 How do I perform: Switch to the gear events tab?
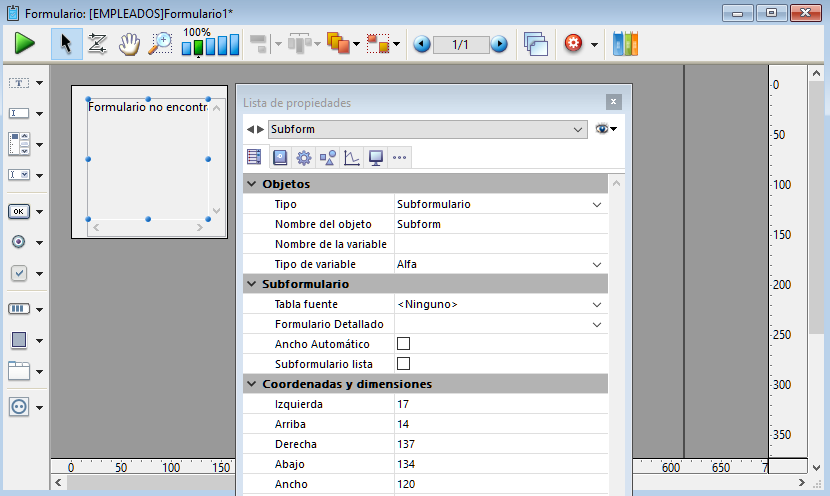(303, 157)
